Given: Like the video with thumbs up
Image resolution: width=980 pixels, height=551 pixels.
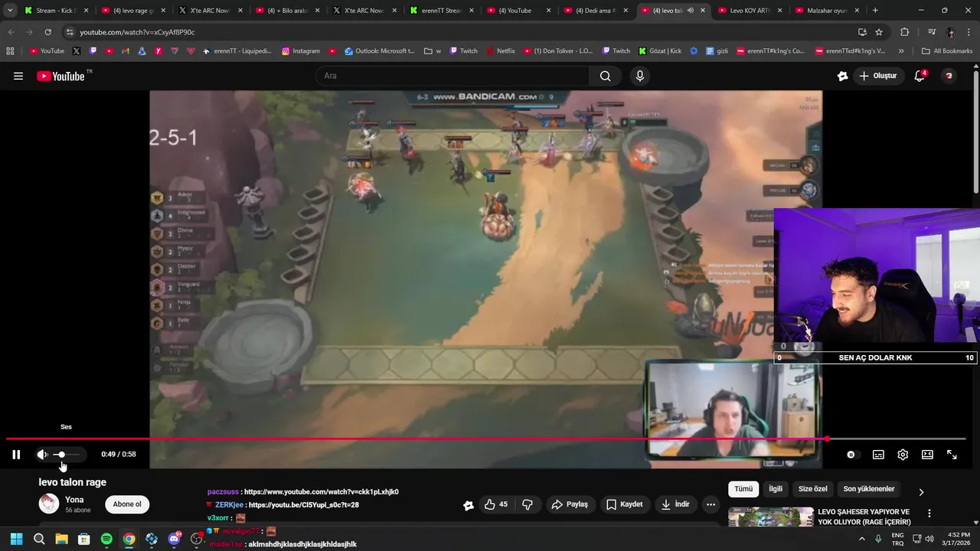Looking at the screenshot, I should click(x=495, y=504).
